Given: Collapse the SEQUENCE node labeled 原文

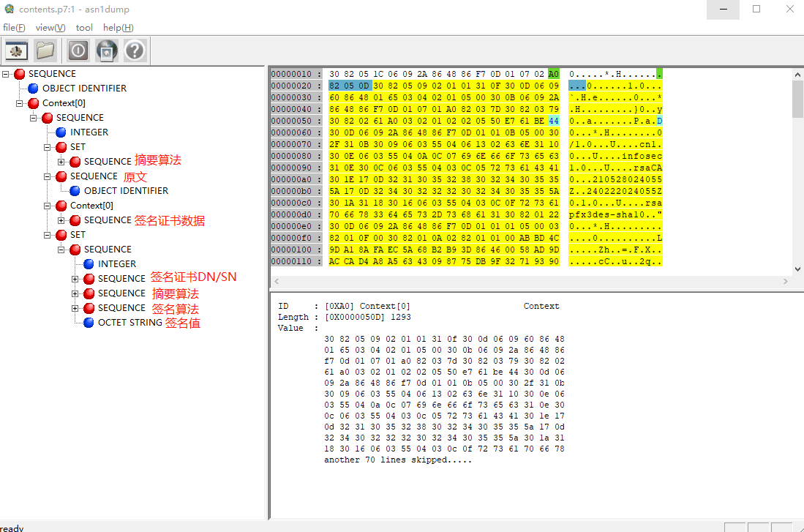Looking at the screenshot, I should tap(47, 176).
